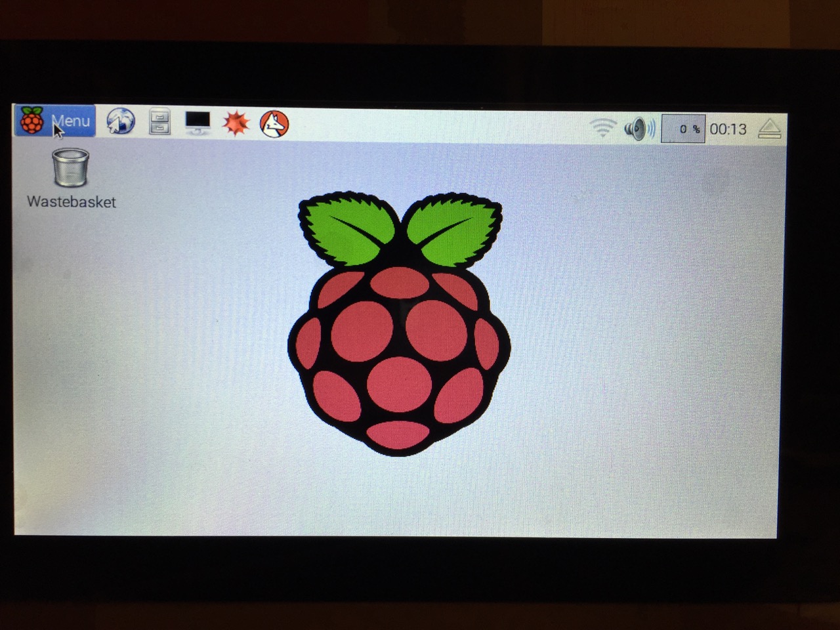Launch the web browser globe icon
The width and height of the screenshot is (840, 630).
coord(121,122)
